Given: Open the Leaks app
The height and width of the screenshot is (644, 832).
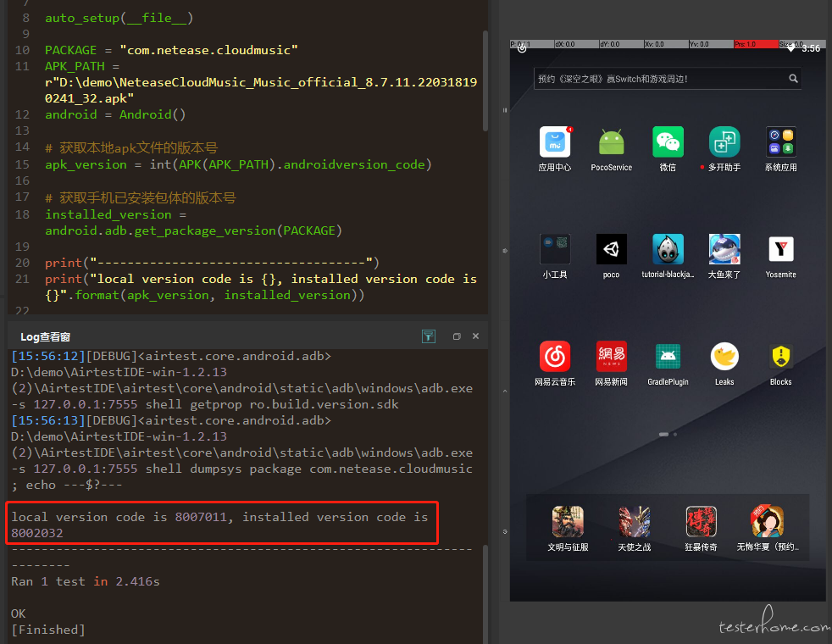Looking at the screenshot, I should [724, 356].
